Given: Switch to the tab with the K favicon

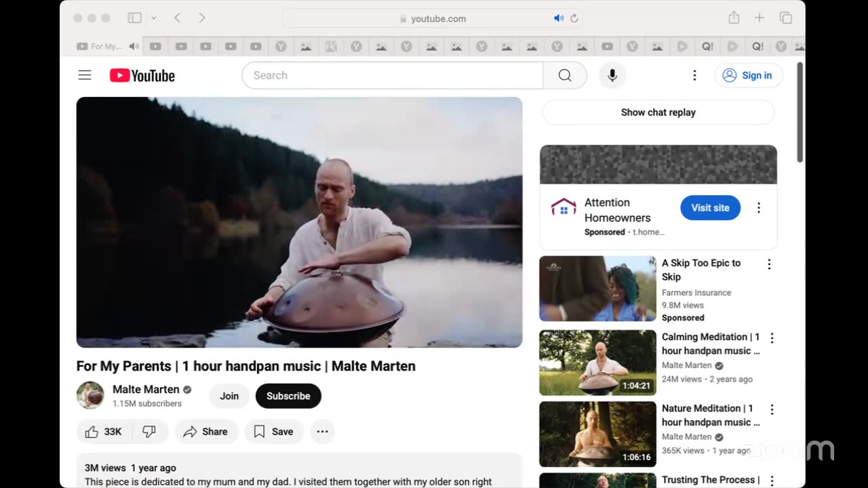Looking at the screenshot, I should tap(331, 47).
